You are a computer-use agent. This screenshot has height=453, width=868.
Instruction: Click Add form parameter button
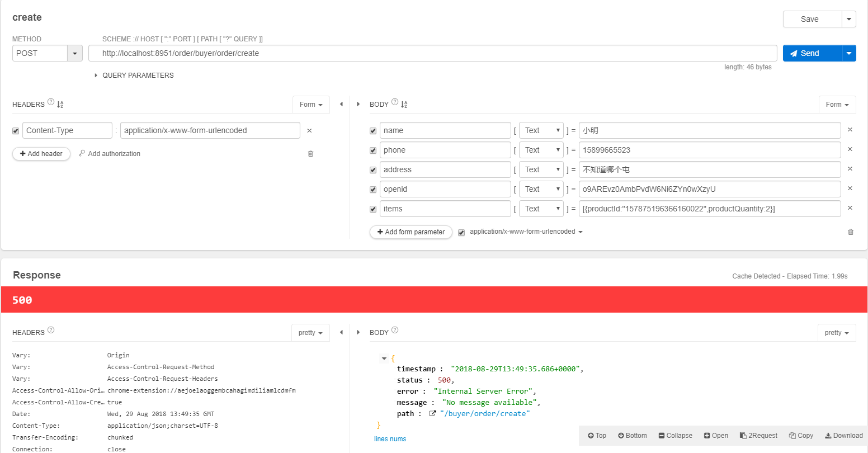[x=411, y=232]
